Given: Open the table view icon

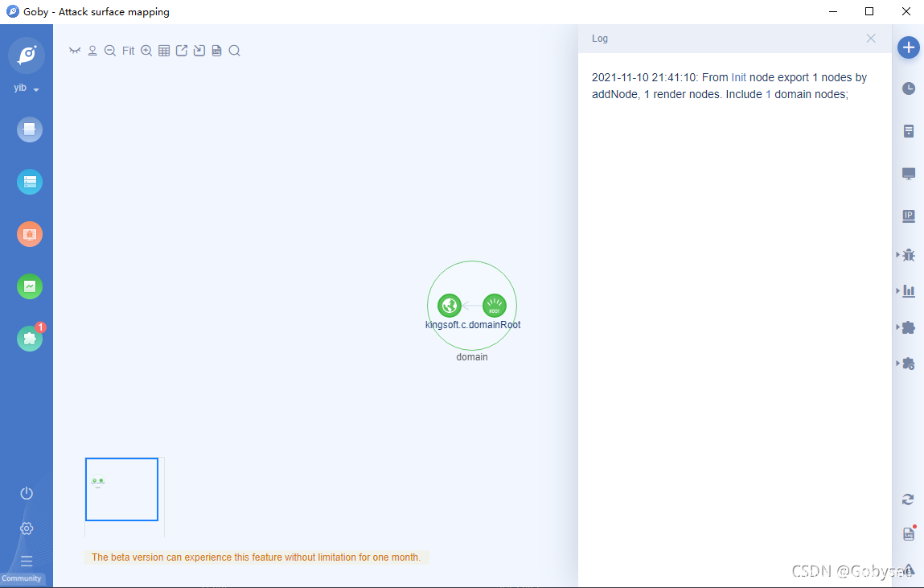Looking at the screenshot, I should 164,51.
